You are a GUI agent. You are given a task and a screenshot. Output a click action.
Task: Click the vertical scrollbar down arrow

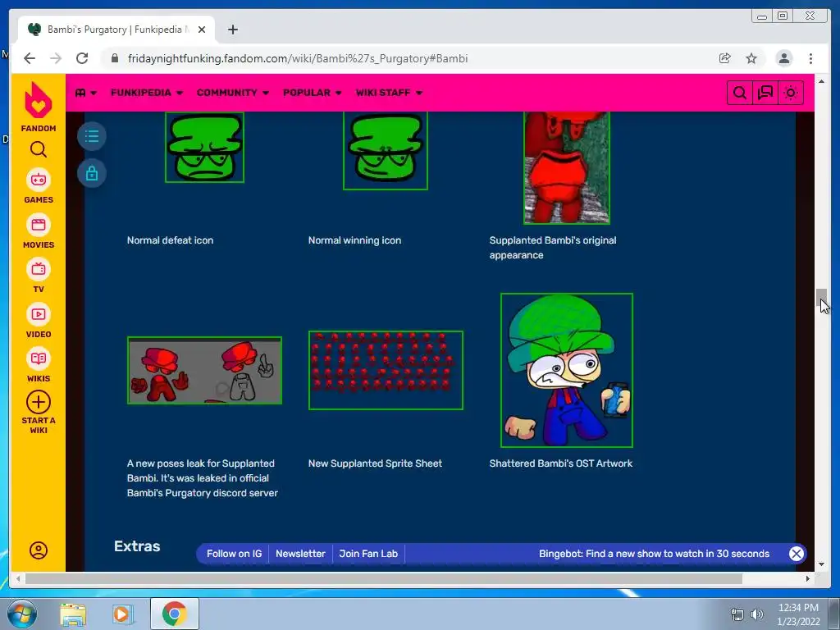click(822, 564)
